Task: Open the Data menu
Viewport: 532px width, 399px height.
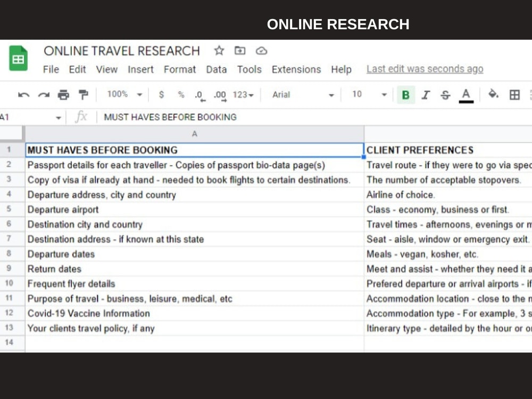Action: pos(217,70)
